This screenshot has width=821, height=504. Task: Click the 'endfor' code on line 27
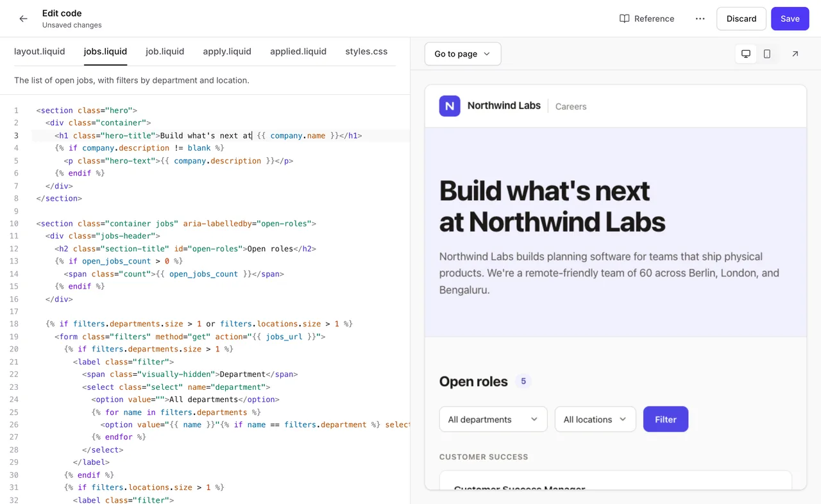[x=119, y=437]
